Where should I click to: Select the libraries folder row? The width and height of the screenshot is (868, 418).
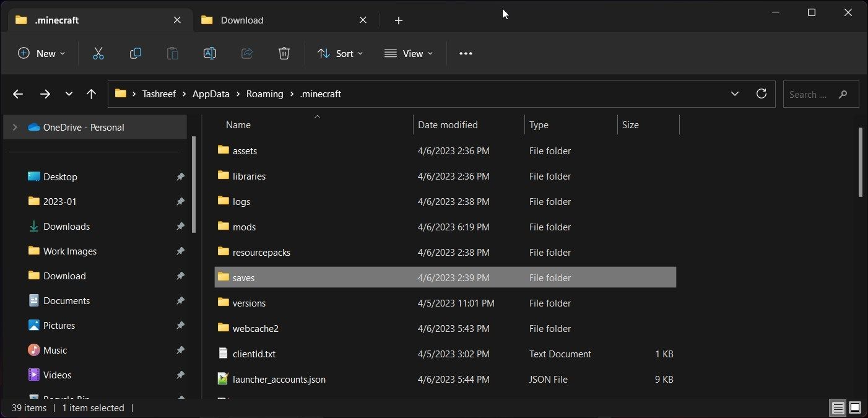click(x=445, y=176)
